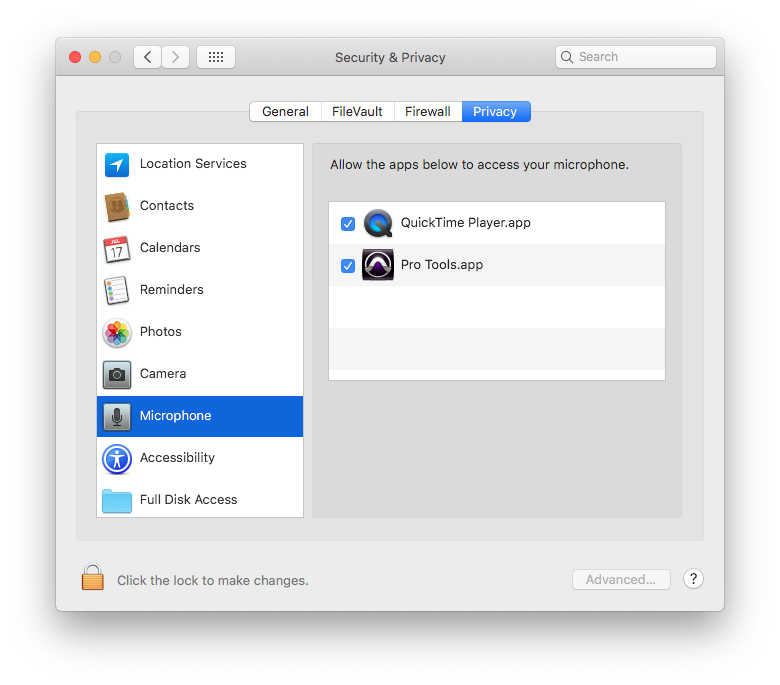780x685 pixels.
Task: Select Full Disk Access label
Action: point(189,499)
